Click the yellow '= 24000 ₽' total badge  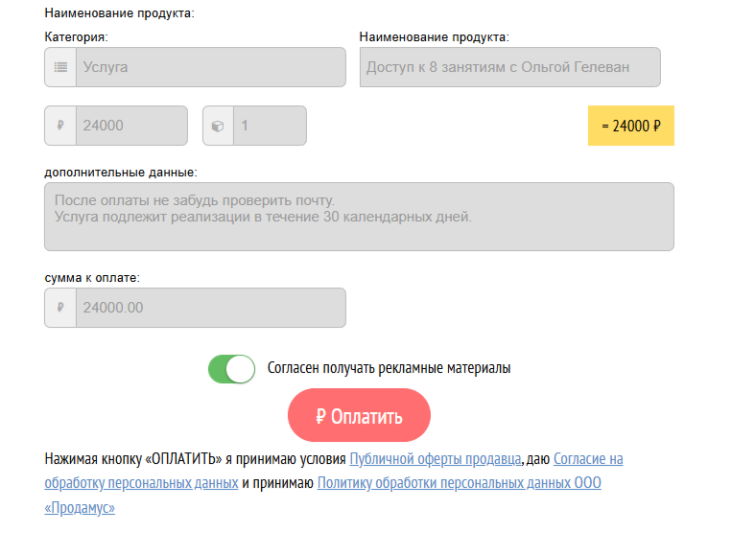(631, 126)
